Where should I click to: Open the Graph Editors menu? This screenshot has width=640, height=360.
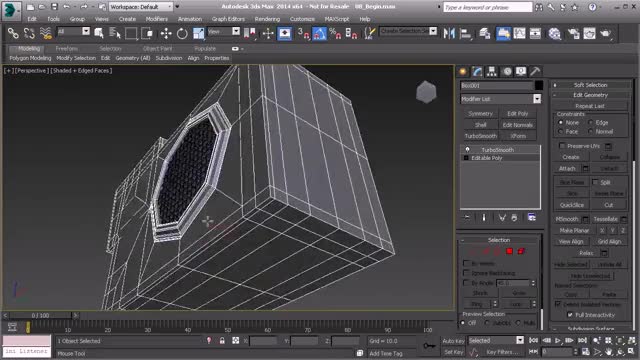click(x=228, y=19)
